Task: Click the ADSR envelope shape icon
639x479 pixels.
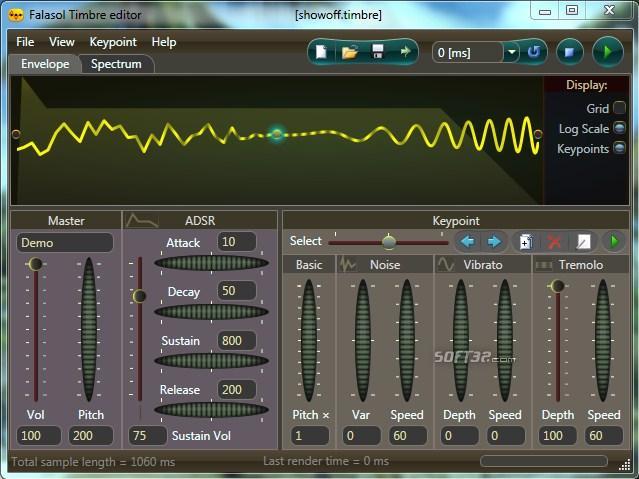Action: [x=141, y=221]
